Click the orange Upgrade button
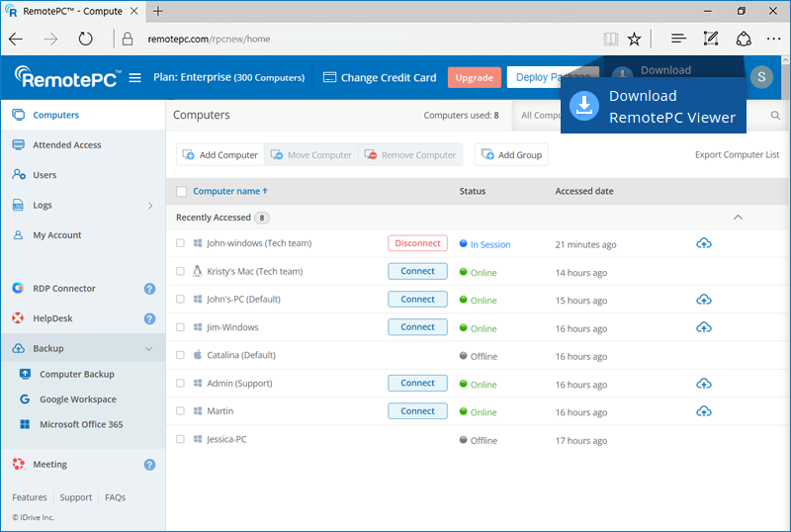This screenshot has height=532, width=791. [474, 77]
